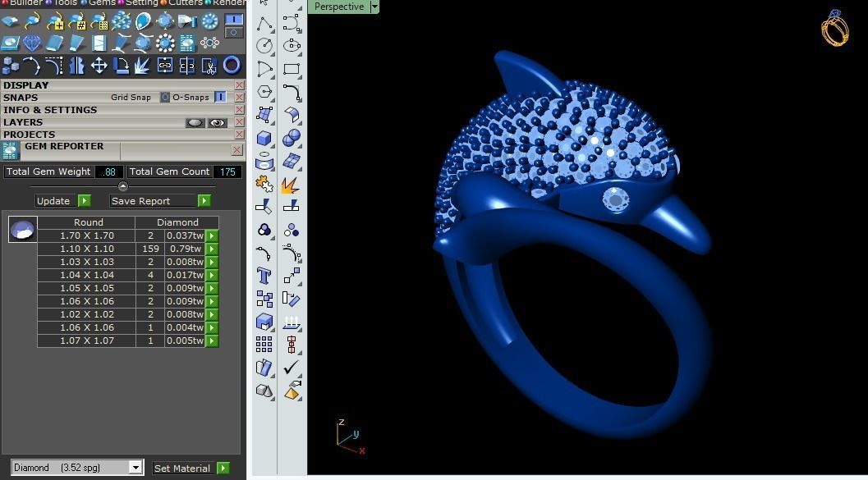
Task: Open the Diamond material dropdown
Action: 135,467
